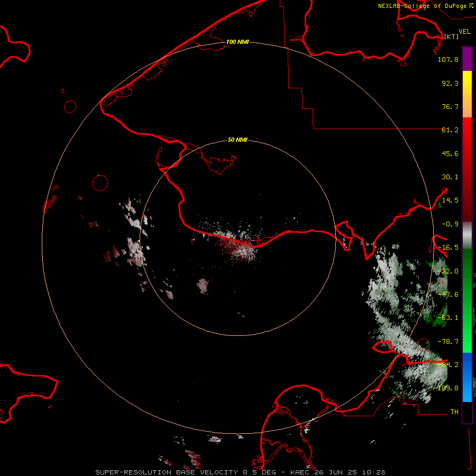Click the -78.7 velocity scale value
The image size is (476, 476).
448,342
